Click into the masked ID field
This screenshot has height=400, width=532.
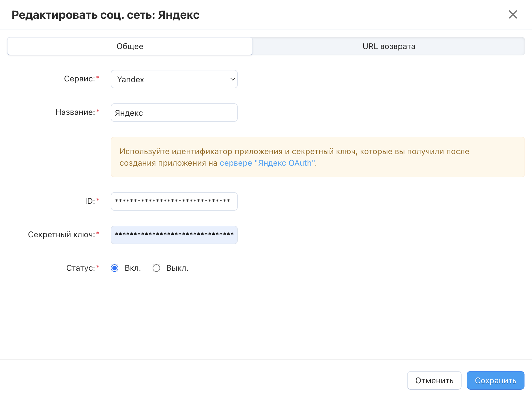click(174, 201)
